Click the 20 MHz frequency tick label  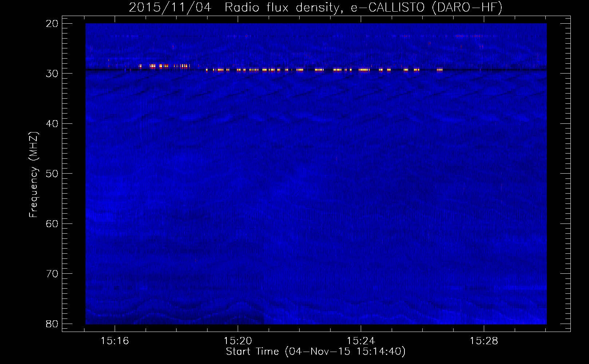click(x=52, y=24)
